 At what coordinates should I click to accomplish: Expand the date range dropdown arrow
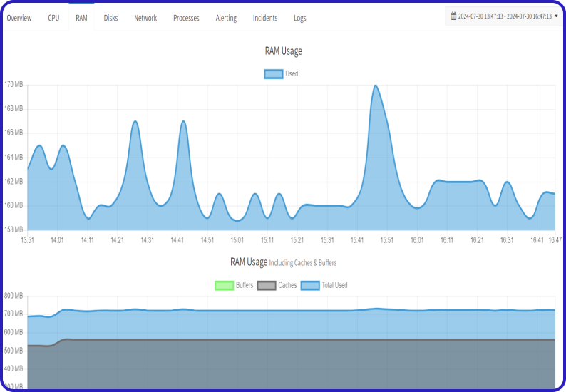[556, 16]
